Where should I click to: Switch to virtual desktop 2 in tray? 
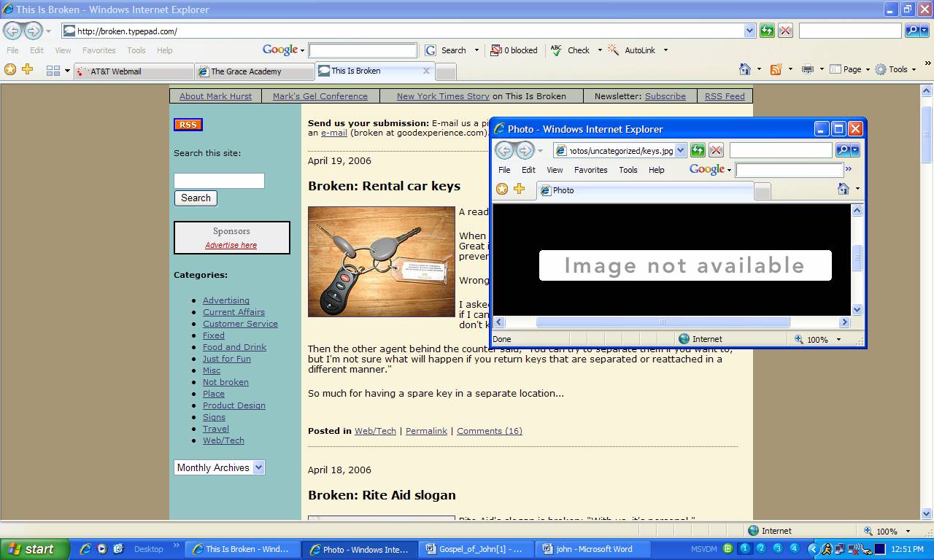point(761,548)
